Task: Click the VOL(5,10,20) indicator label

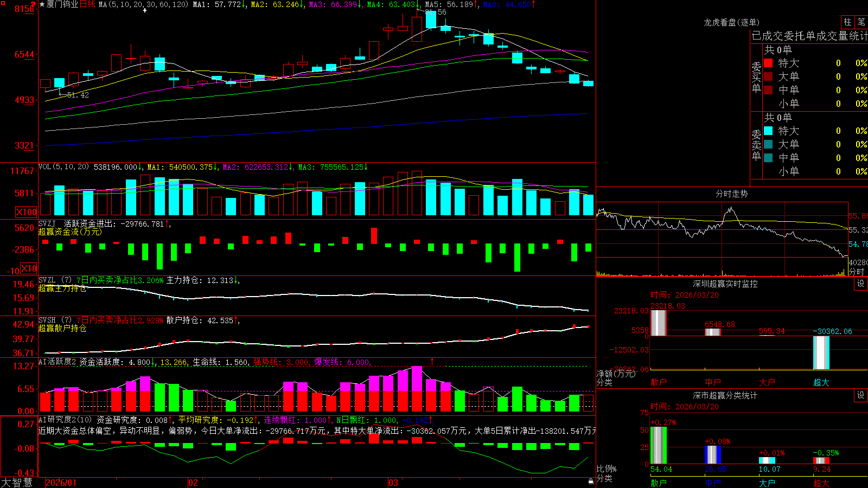Action: (x=63, y=167)
